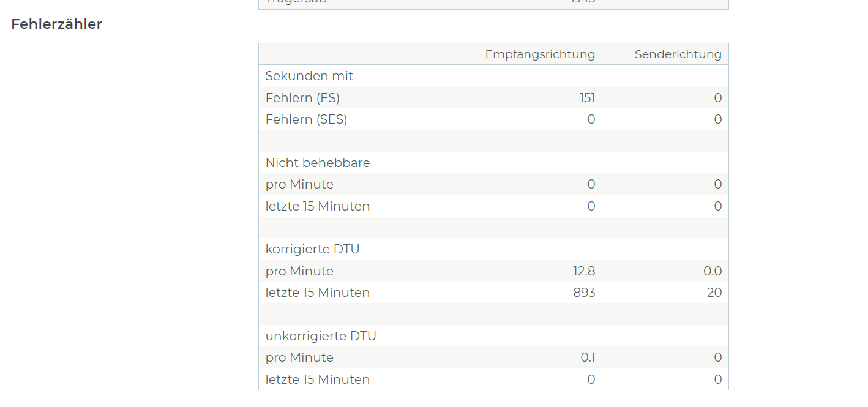The image size is (868, 407).
Task: Click the 'unkorrigierte DTU' group label
Action: tap(321, 336)
